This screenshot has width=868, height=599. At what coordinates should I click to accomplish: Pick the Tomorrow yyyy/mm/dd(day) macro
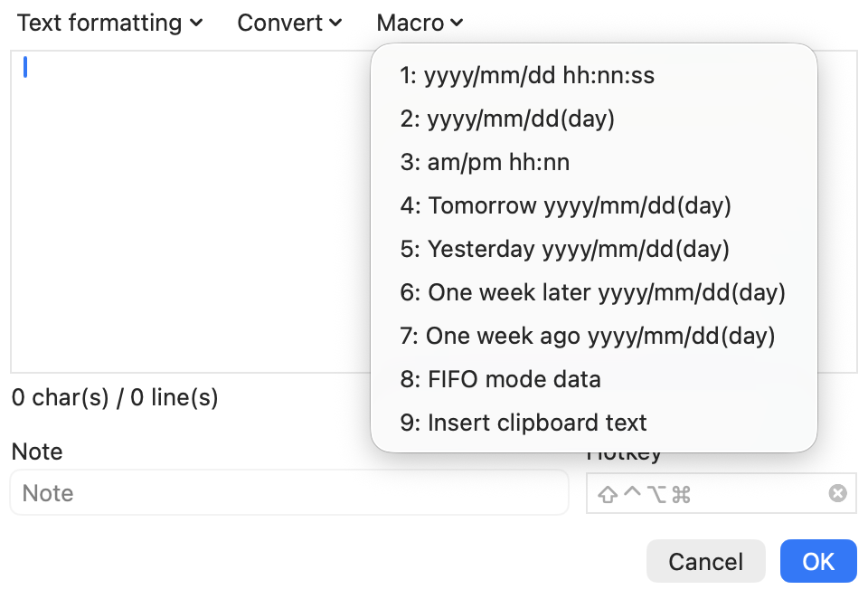click(x=594, y=205)
